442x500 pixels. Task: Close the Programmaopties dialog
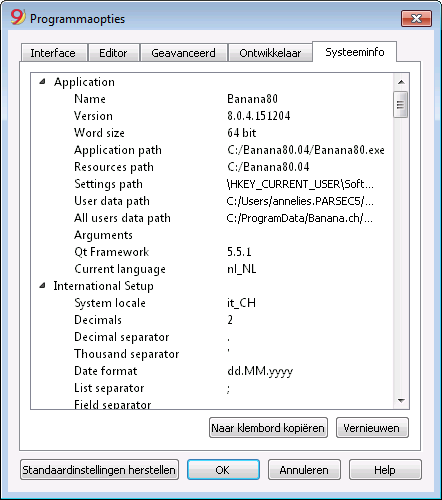tap(416, 18)
